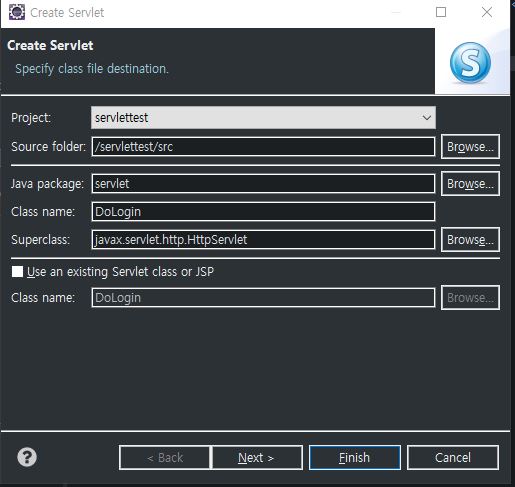Click the blue Servlet wizard logo
This screenshot has height=487, width=515.
470,63
